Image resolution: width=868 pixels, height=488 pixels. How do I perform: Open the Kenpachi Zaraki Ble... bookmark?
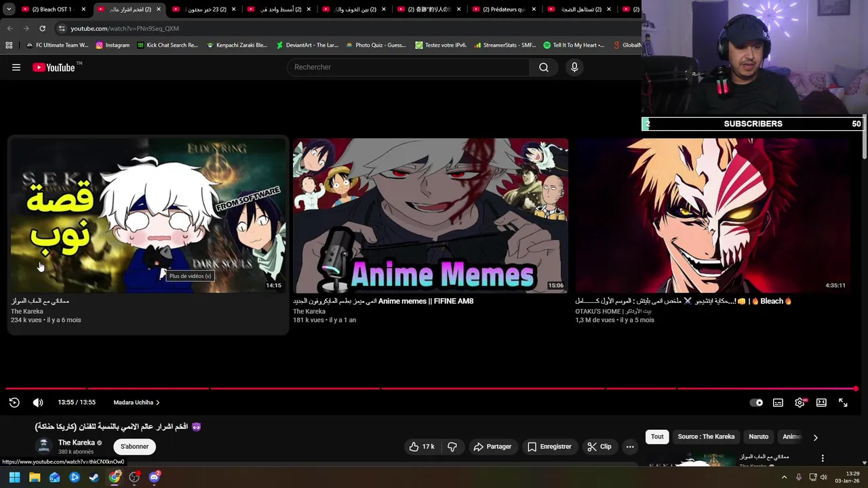pyautogui.click(x=237, y=45)
